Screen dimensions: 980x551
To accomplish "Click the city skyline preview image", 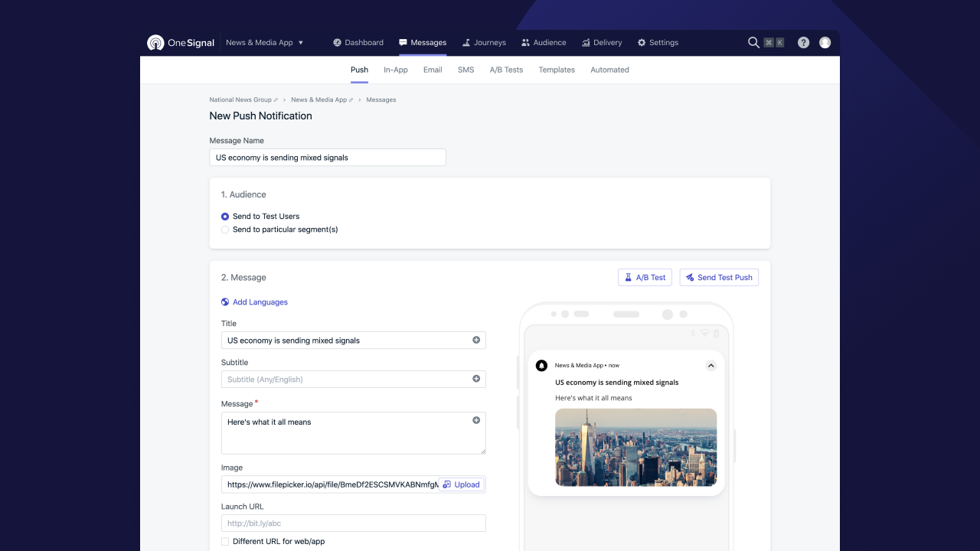I will coord(635,448).
